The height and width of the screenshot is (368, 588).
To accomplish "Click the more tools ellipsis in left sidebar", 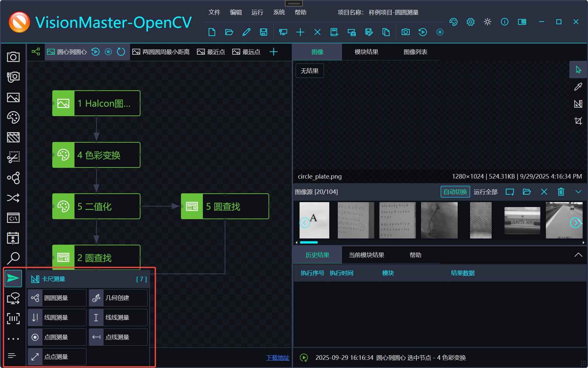I will click(x=13, y=339).
